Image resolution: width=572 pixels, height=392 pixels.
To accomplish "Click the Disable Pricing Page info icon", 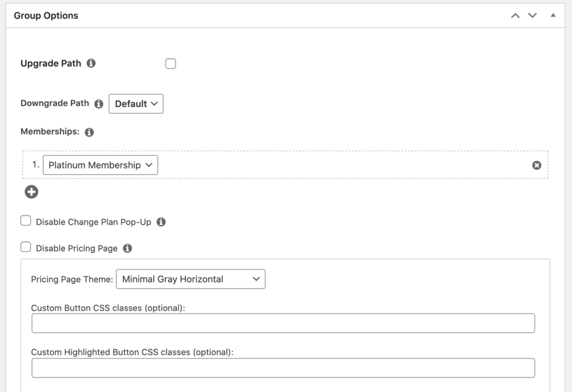I will tap(127, 248).
